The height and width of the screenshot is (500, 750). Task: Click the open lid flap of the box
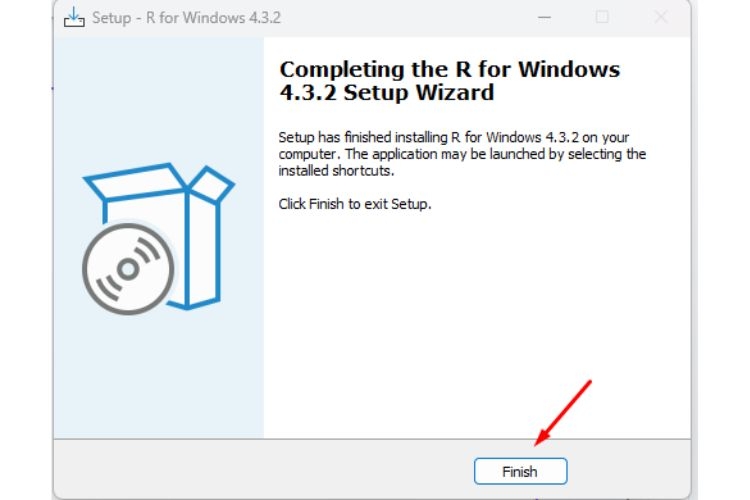click(x=211, y=184)
